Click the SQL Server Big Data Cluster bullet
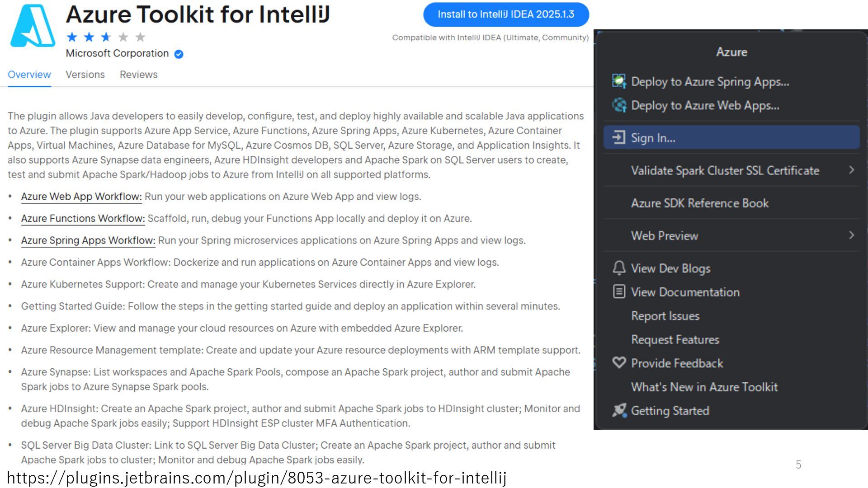Viewport: 868px width, 488px height. pos(288,452)
